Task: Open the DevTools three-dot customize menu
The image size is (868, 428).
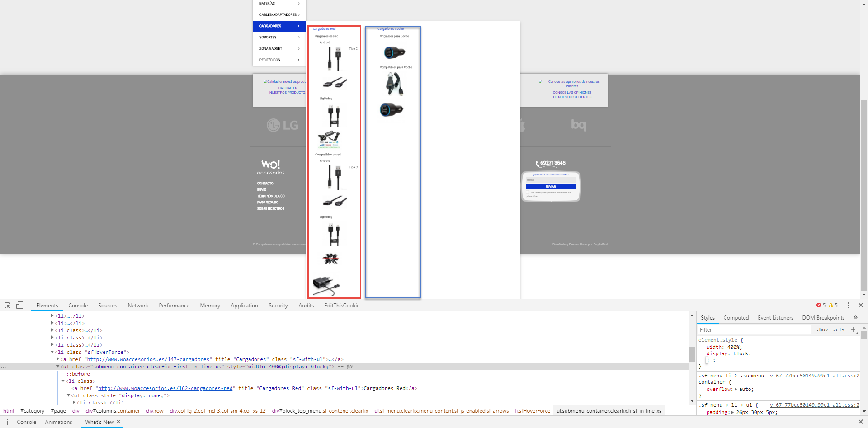Action: pyautogui.click(x=848, y=306)
